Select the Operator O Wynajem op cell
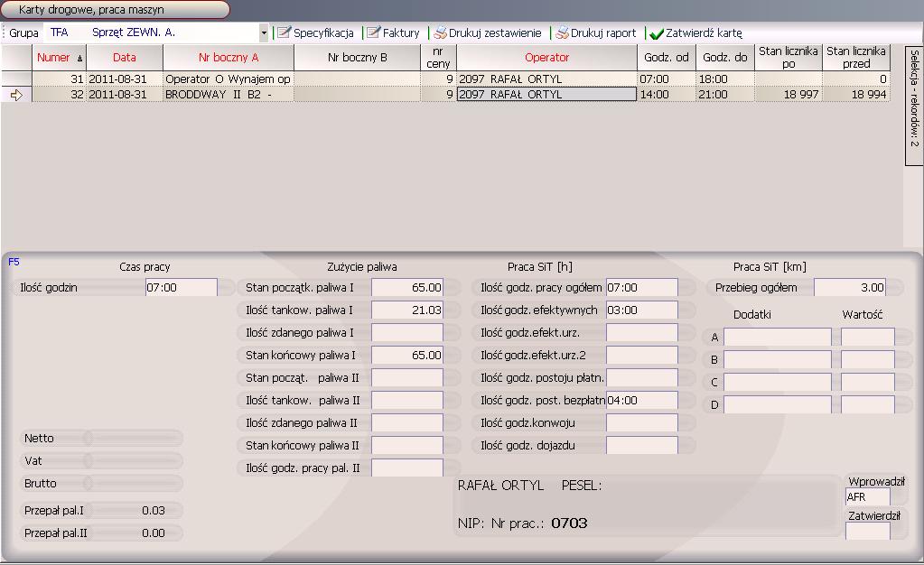The image size is (924, 565). coord(228,79)
